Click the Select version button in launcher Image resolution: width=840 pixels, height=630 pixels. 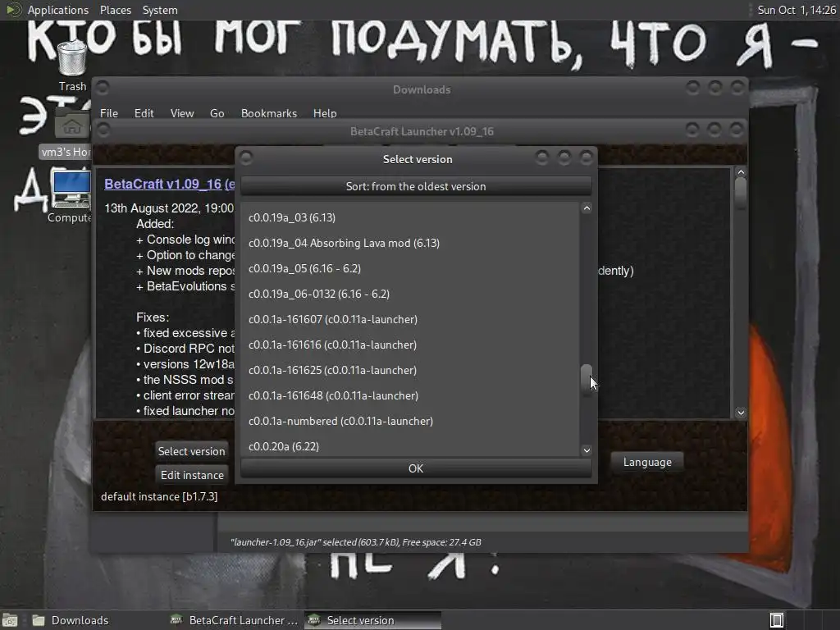[x=191, y=451]
